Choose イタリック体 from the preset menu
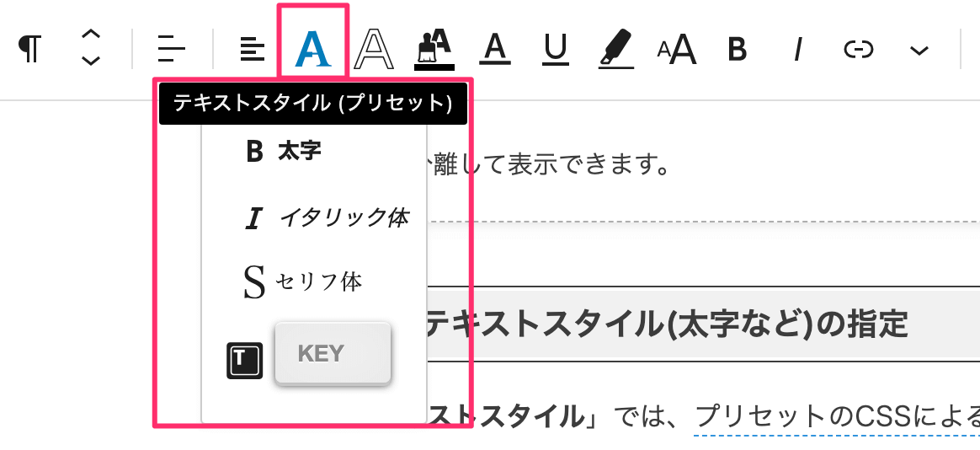The image size is (980, 450). [x=327, y=217]
